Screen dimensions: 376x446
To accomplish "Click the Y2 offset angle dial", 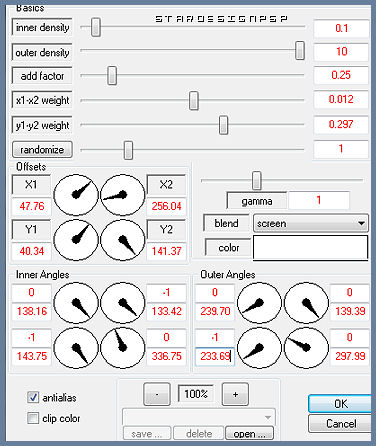I will 123,240.
